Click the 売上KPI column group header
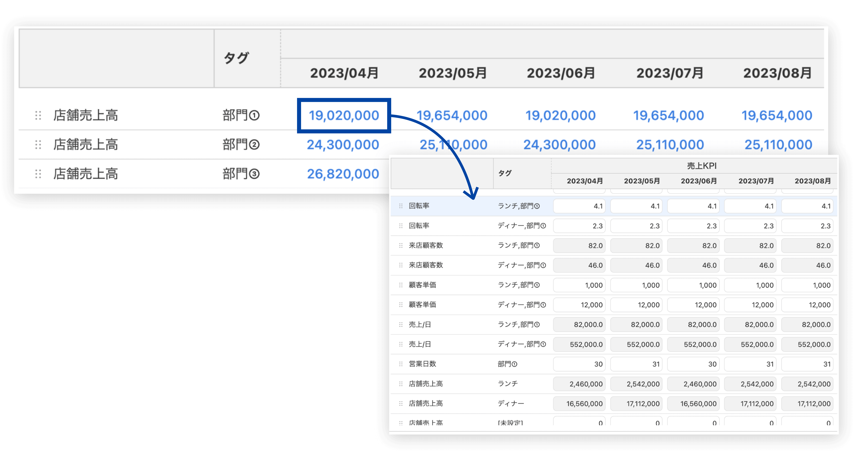 click(x=702, y=166)
